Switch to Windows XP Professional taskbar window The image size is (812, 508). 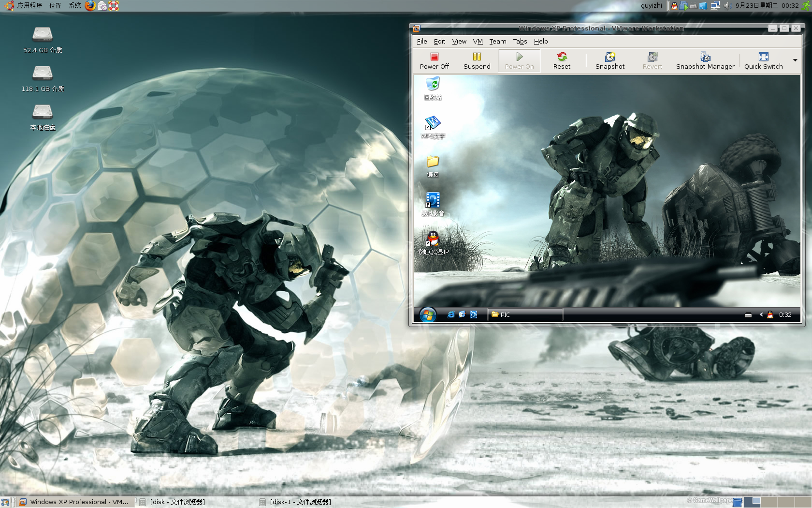click(75, 502)
